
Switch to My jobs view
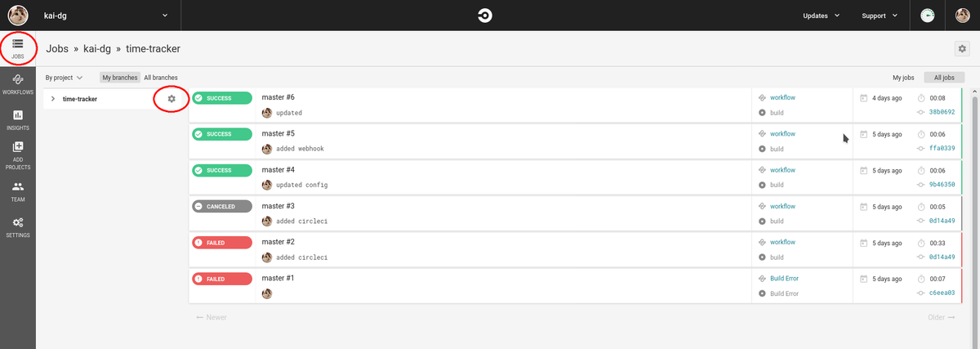point(903,78)
